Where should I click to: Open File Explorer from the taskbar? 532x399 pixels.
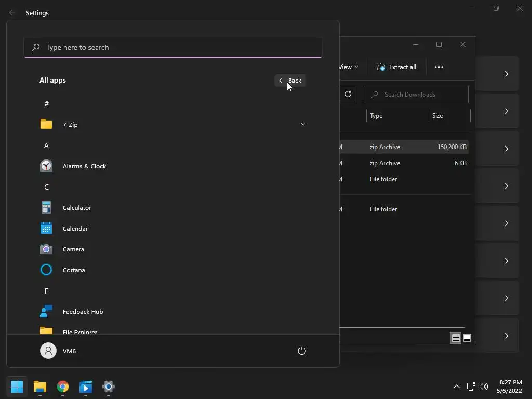click(x=40, y=387)
